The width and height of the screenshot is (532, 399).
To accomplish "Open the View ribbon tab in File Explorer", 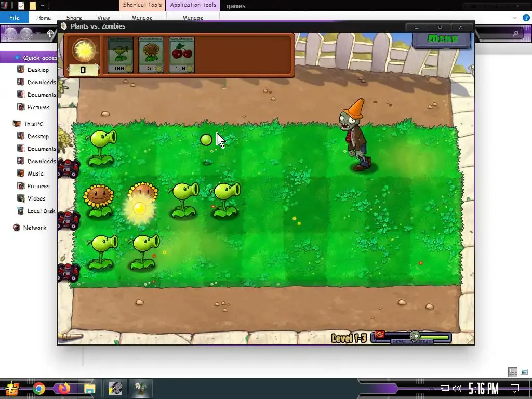I will [103, 18].
